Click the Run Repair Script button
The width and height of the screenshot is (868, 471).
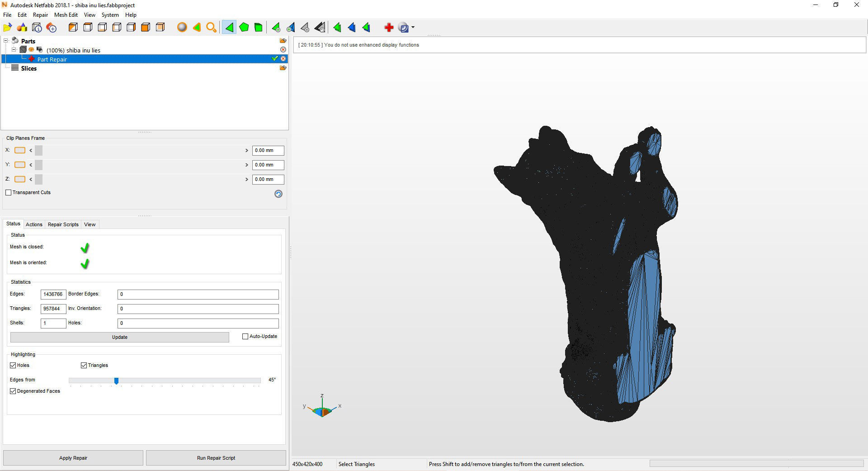tap(216, 458)
